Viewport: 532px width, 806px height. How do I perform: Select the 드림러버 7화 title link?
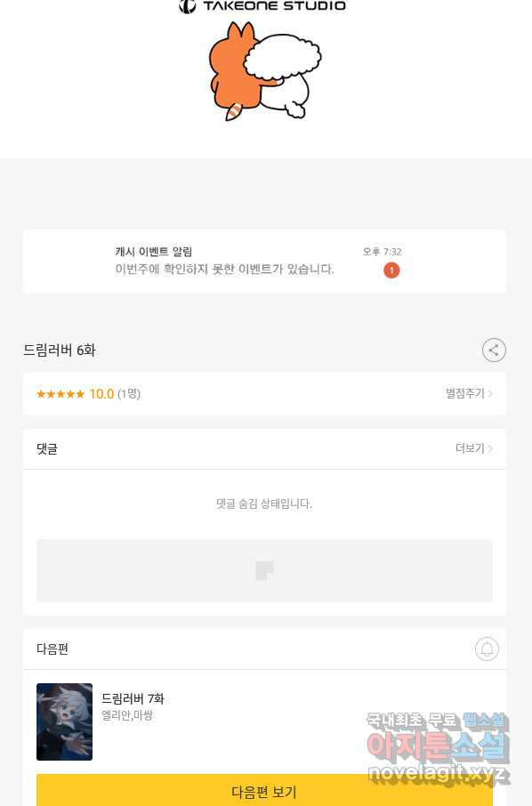tap(133, 698)
